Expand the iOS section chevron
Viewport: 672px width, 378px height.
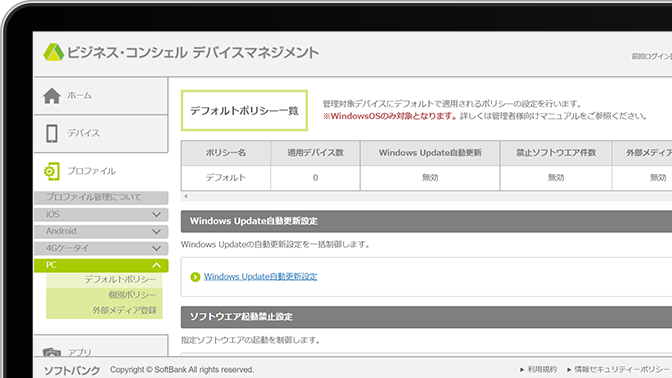pos(156,214)
